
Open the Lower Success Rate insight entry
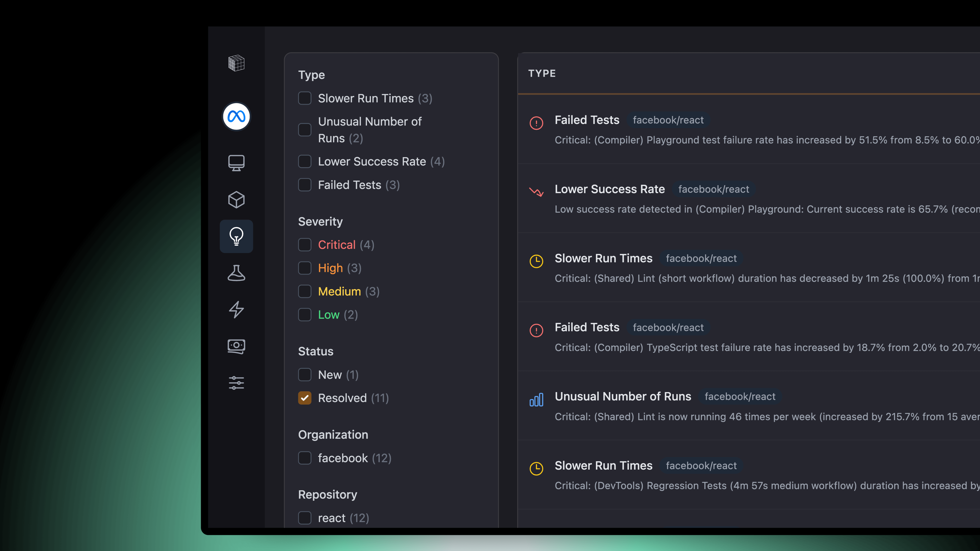(609, 189)
